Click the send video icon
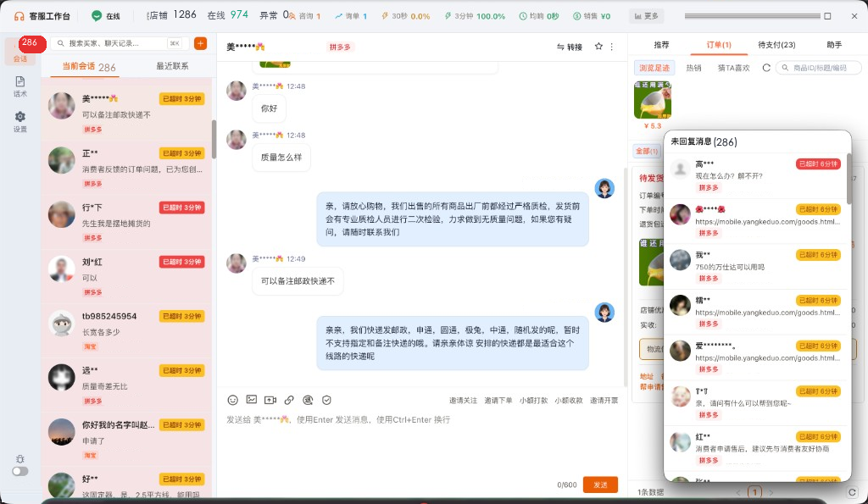 (270, 400)
